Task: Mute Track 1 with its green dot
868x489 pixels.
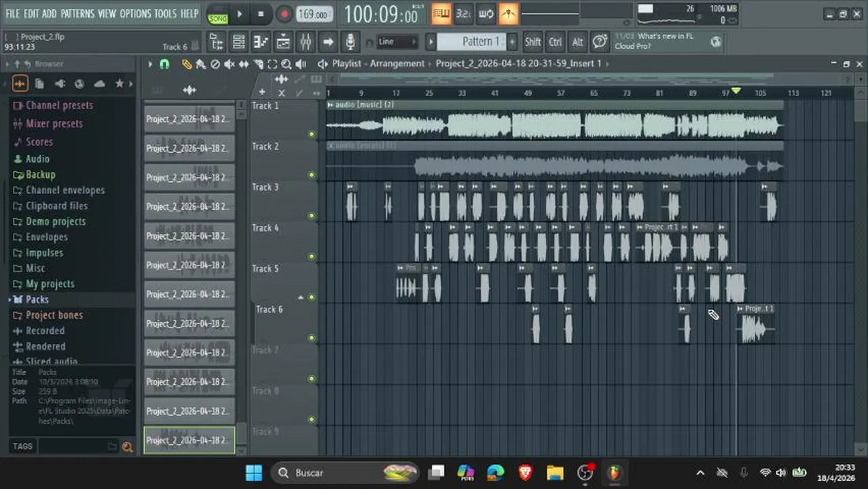Action: click(x=312, y=134)
